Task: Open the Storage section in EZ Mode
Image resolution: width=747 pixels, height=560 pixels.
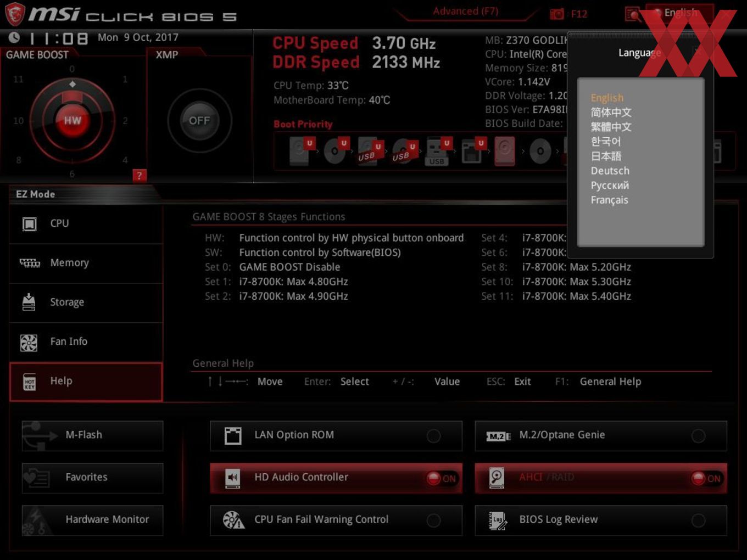Action: 86,302
